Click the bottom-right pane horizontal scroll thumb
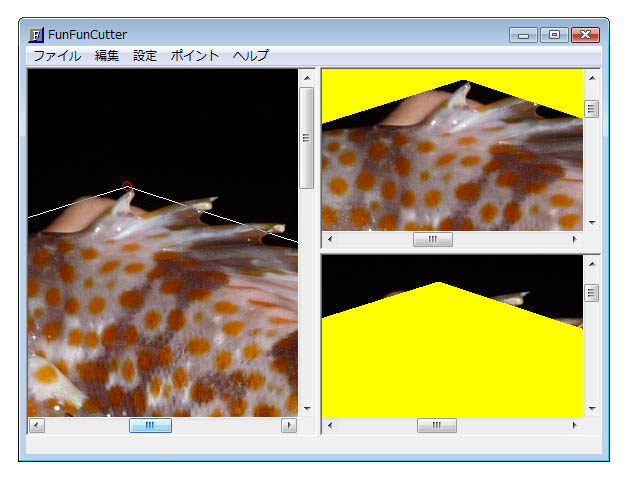 tap(437, 425)
